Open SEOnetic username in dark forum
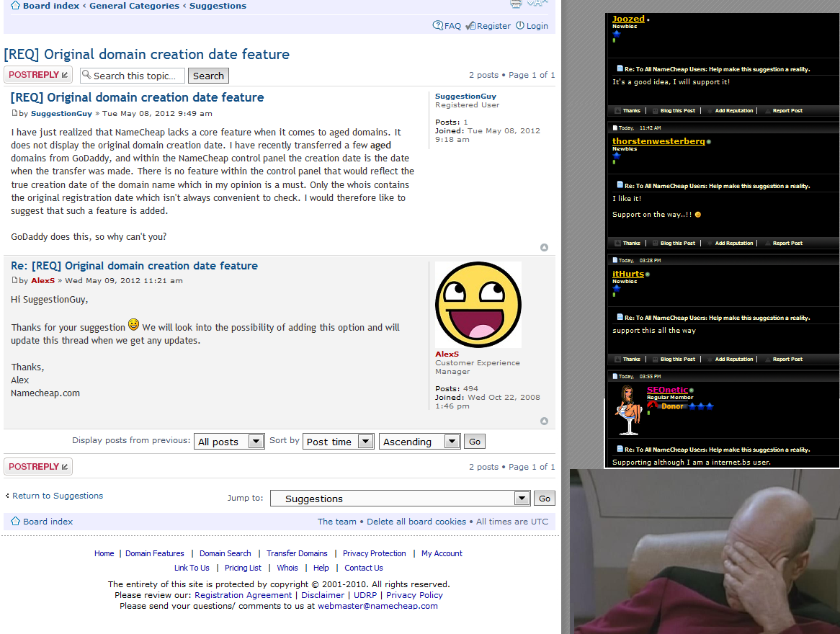Screen dimensions: 840x634 tap(667, 390)
